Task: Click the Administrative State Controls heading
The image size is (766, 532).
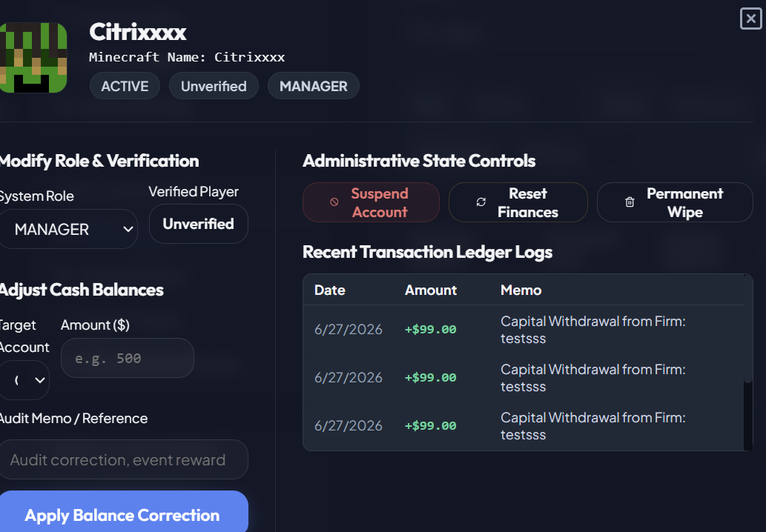Action: [x=419, y=161]
